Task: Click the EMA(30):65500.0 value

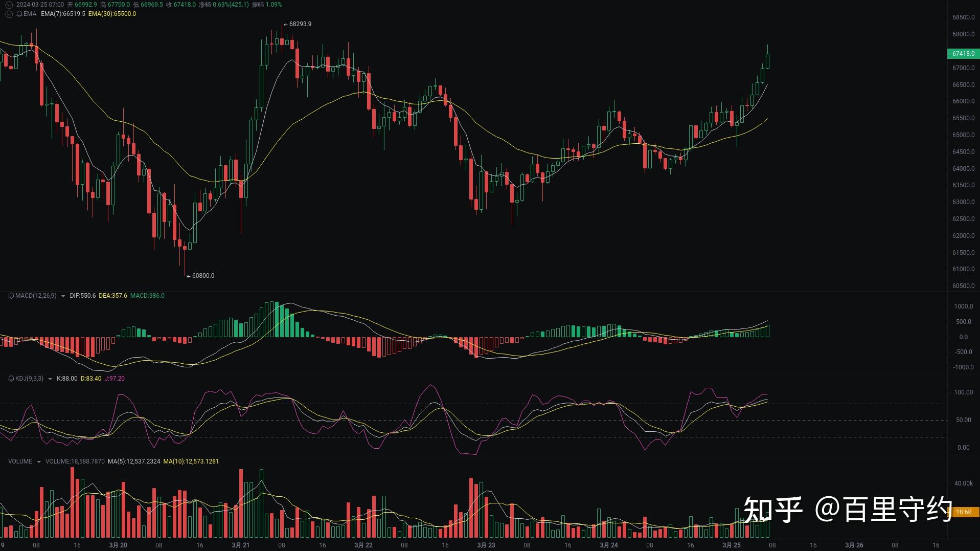Action: click(112, 14)
